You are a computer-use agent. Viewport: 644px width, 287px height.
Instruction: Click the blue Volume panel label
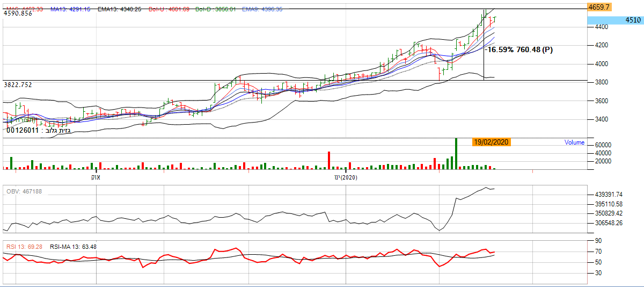(574, 142)
